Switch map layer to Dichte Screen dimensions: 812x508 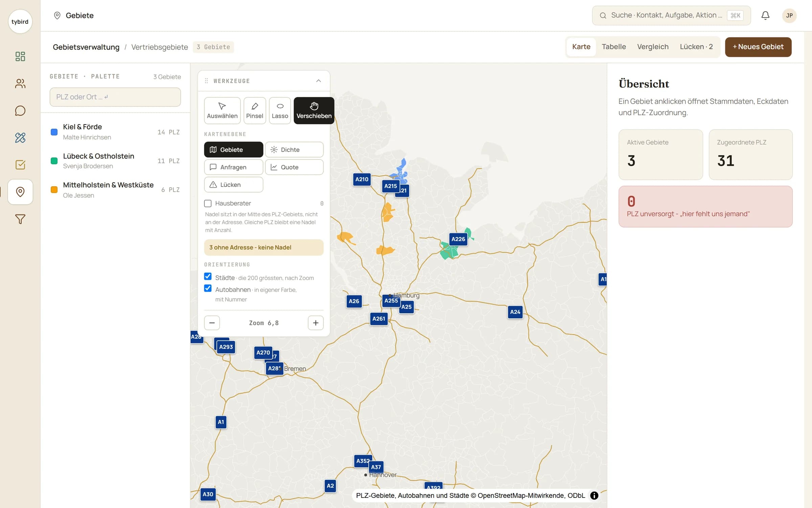[294, 150]
